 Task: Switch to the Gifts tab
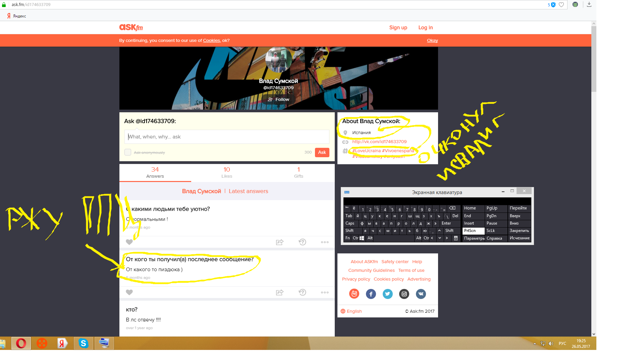click(x=299, y=172)
